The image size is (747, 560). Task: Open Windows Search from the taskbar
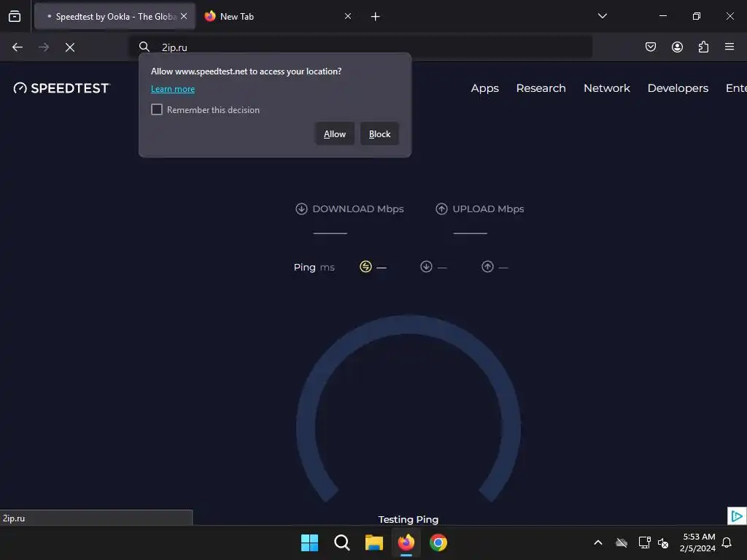[x=341, y=542]
